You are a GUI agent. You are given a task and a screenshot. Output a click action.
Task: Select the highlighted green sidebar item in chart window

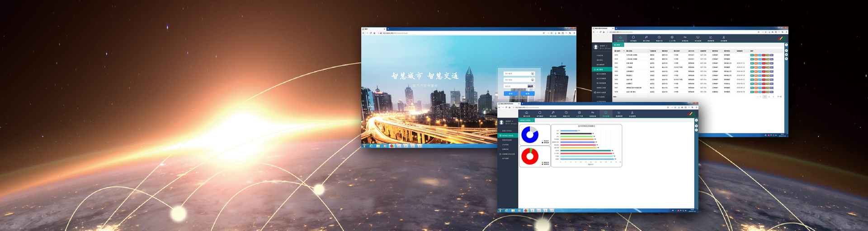click(x=508, y=135)
